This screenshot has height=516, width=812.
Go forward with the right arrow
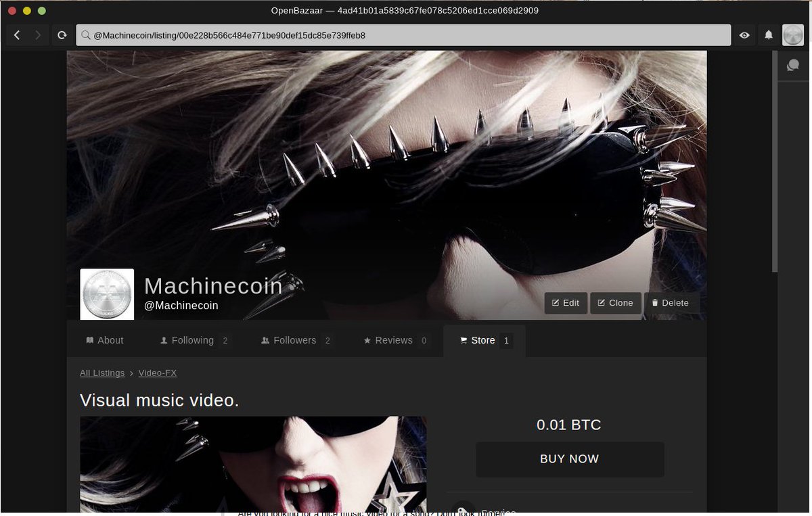tap(38, 35)
